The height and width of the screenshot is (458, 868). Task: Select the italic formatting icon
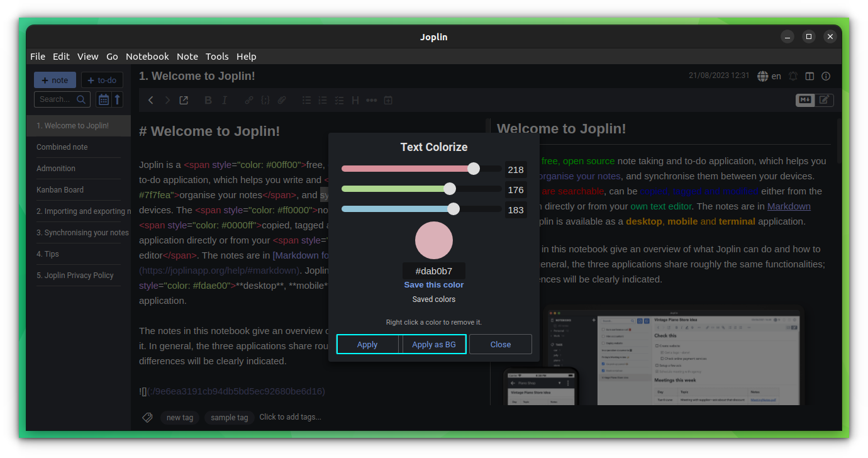(225, 100)
